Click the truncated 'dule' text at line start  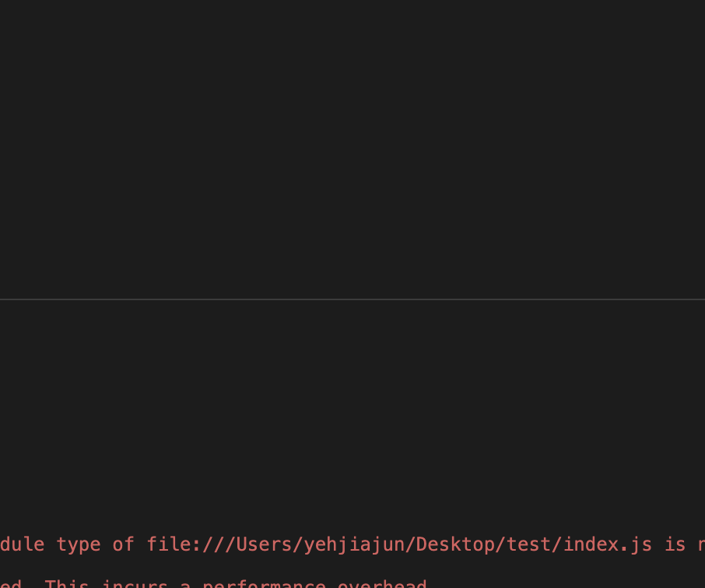pos(23,544)
